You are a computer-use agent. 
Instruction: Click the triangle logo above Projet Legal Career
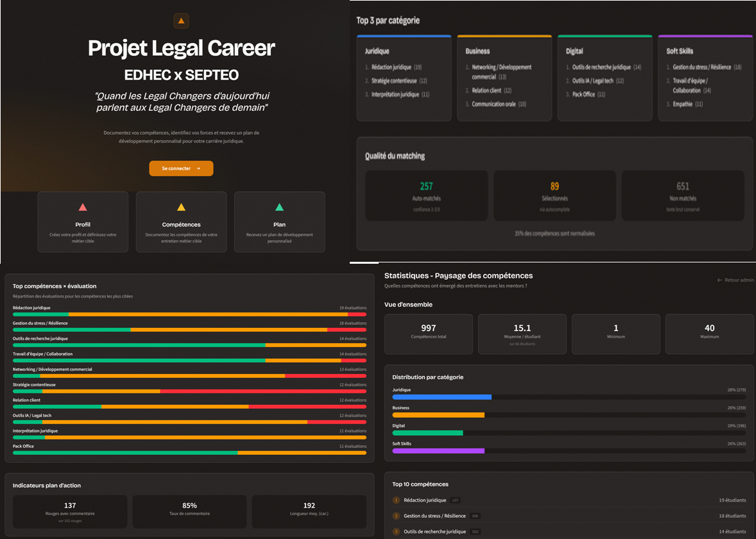pos(181,21)
